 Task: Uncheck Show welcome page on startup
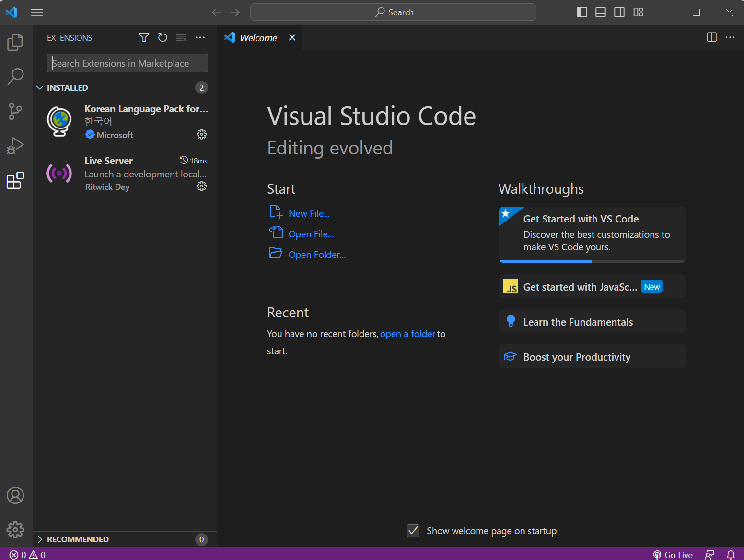[413, 530]
